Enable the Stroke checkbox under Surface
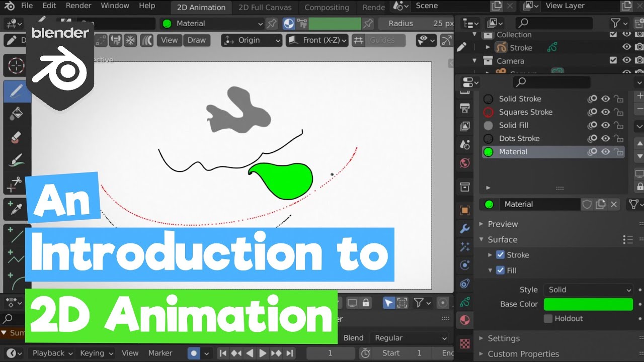The height and width of the screenshot is (362, 644). pyautogui.click(x=500, y=255)
